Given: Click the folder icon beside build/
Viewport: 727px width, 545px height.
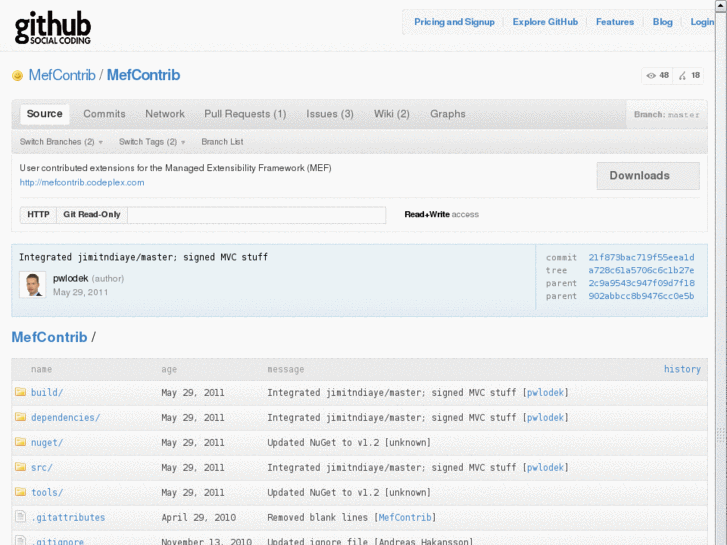Looking at the screenshot, I should (20, 392).
